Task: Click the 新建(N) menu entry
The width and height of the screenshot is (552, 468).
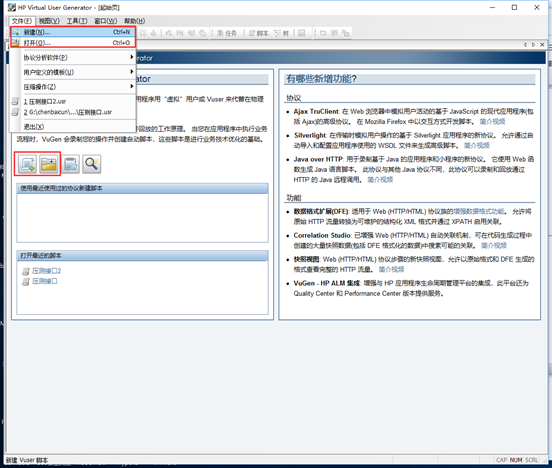Action: point(73,32)
